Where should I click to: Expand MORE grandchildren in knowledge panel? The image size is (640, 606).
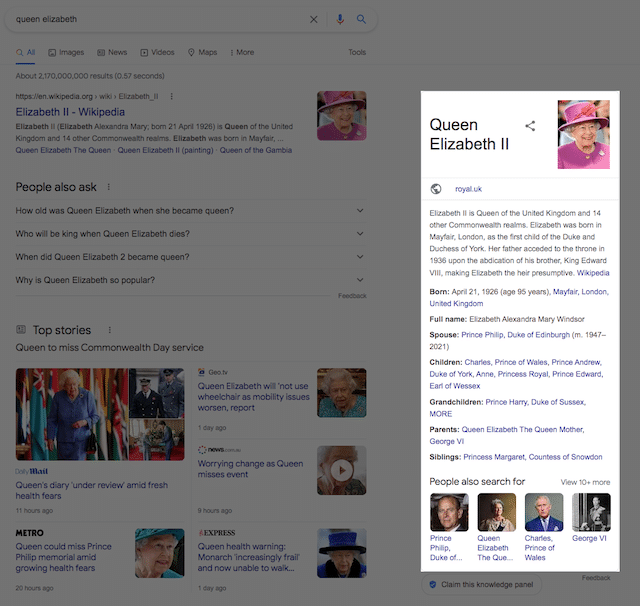(x=440, y=414)
